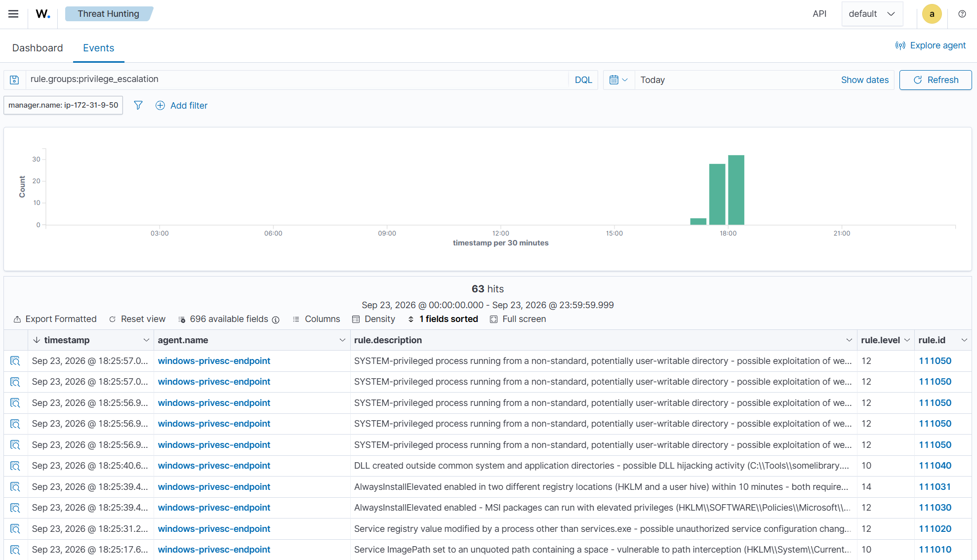Open rule id 111010 link
This screenshot has height=560, width=977.
(935, 550)
